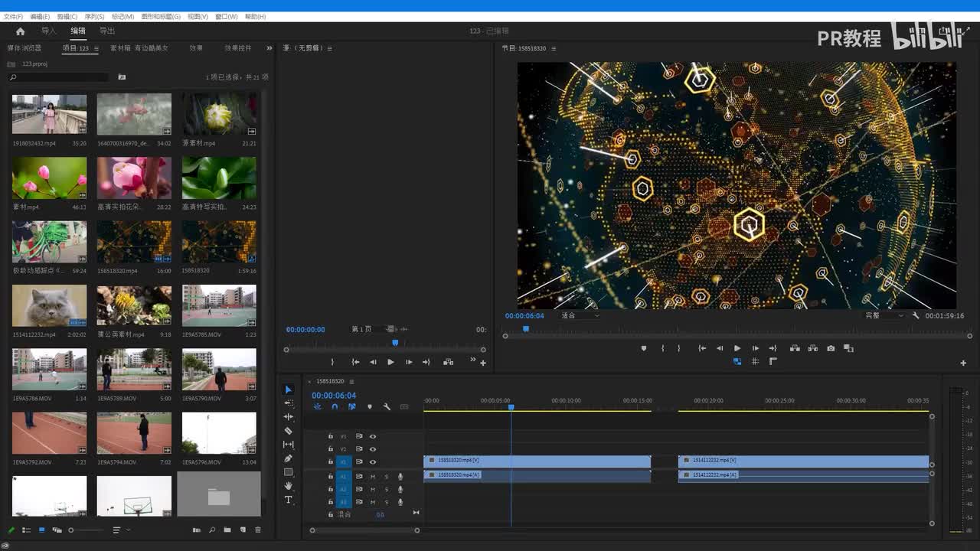Viewport: 980px width, 551px height.
Task: Mute audio track A1
Action: click(x=373, y=477)
